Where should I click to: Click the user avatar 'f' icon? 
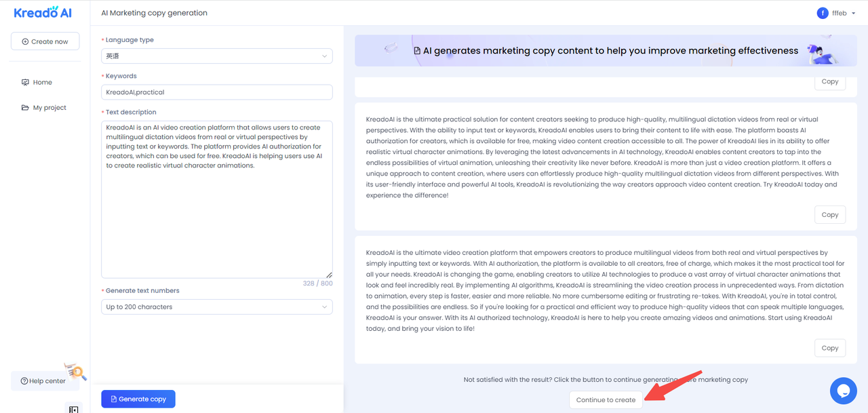(823, 13)
